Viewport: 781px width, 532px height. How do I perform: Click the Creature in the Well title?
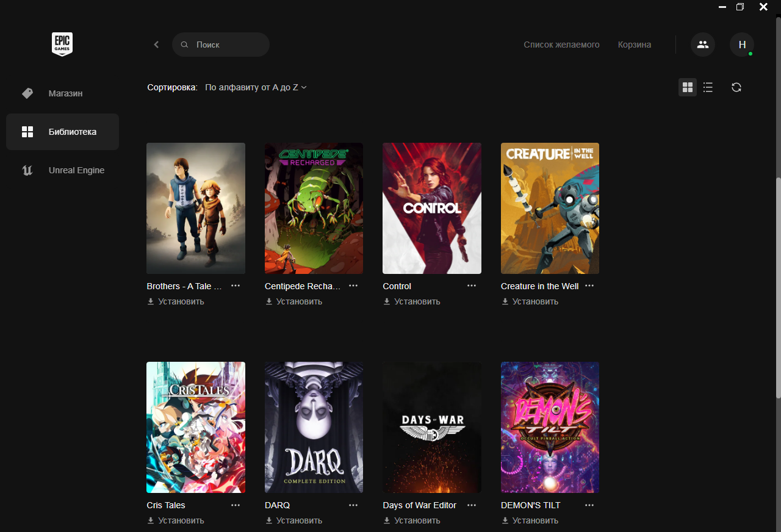540,286
